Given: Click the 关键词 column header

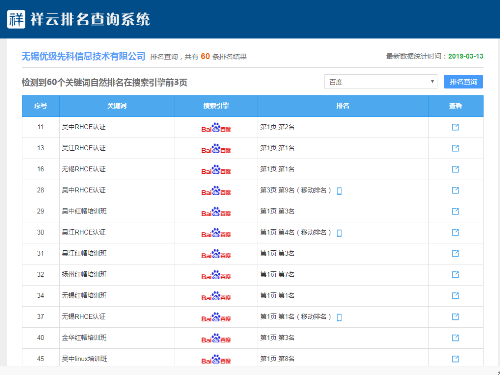Looking at the screenshot, I should coord(117,106).
